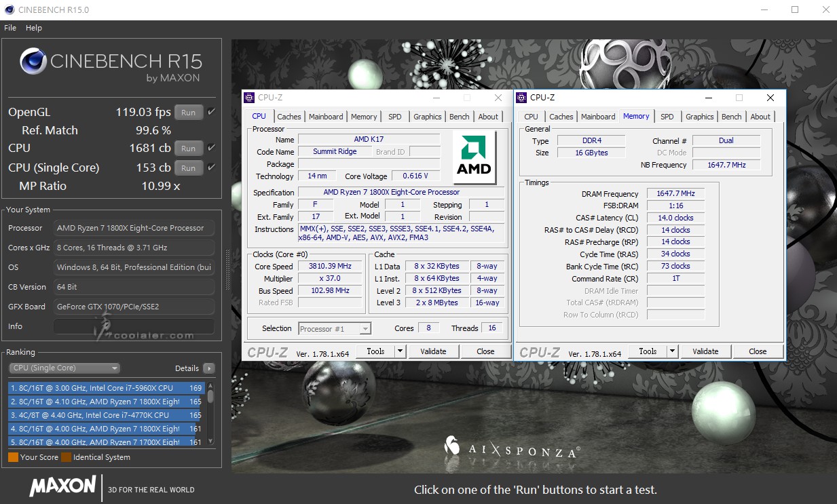Click Tools button in right CPU-Z window
837x504 pixels.
[648, 351]
